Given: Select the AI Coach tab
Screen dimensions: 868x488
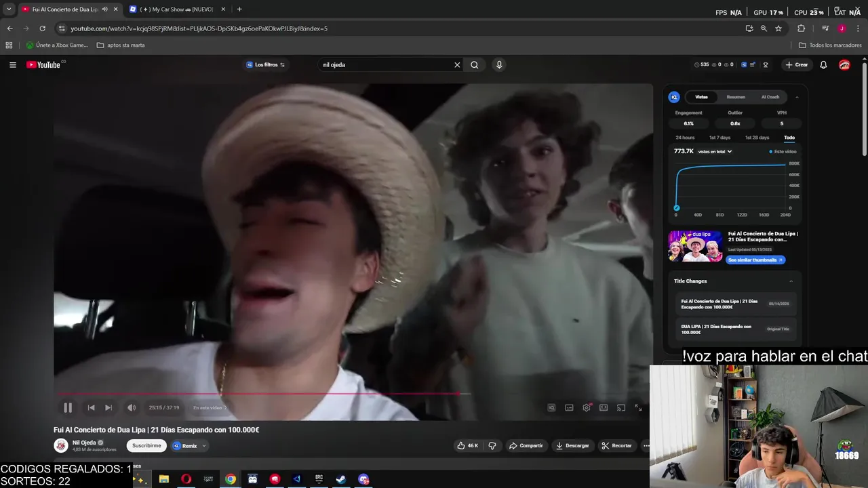Looking at the screenshot, I should coord(770,97).
